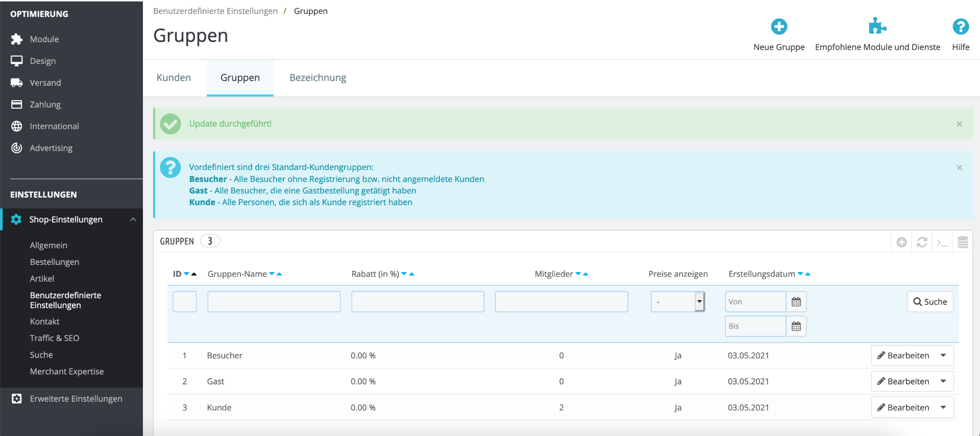This screenshot has height=436, width=980.
Task: Sort Mitglieder column descending
Action: pyautogui.click(x=578, y=274)
